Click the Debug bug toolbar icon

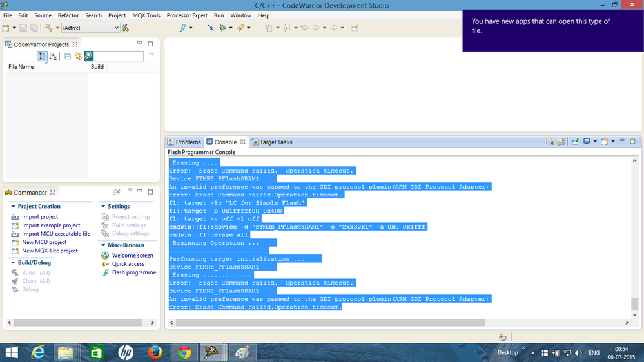point(222,28)
